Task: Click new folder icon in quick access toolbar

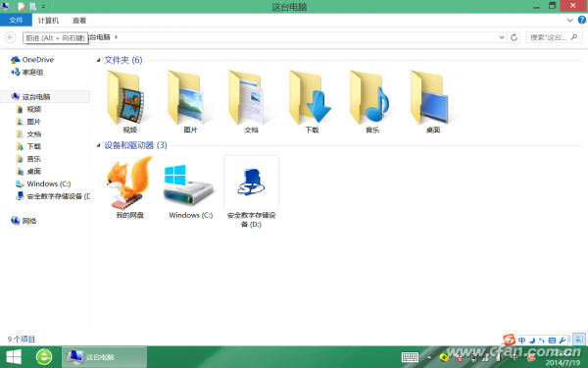Action: (33, 7)
